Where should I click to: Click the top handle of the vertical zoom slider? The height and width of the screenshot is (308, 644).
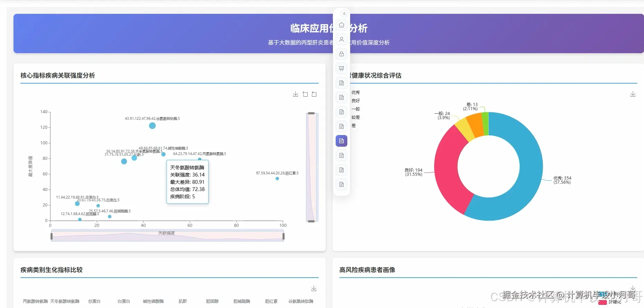click(311, 113)
